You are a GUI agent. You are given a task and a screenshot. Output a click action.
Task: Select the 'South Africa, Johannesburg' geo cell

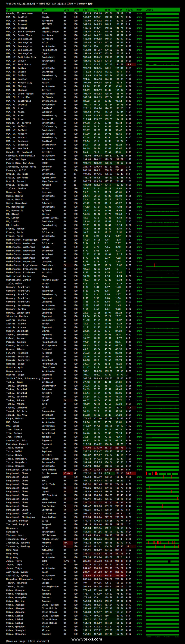[x=23, y=378]
